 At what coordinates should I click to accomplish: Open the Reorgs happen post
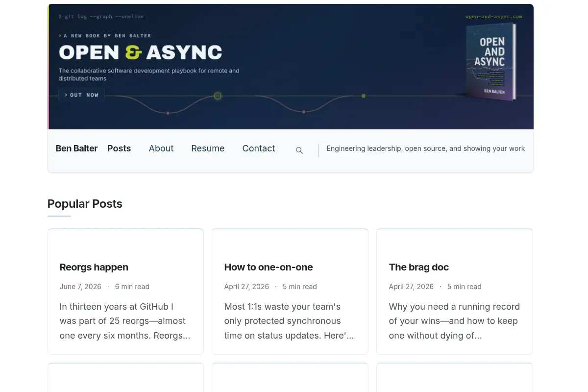(94, 267)
